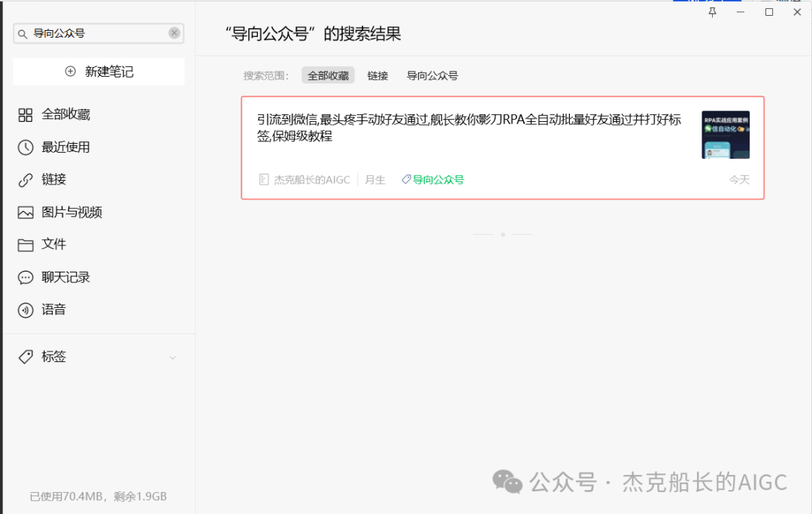Click the grid icon for 全部收藏

coord(26,114)
